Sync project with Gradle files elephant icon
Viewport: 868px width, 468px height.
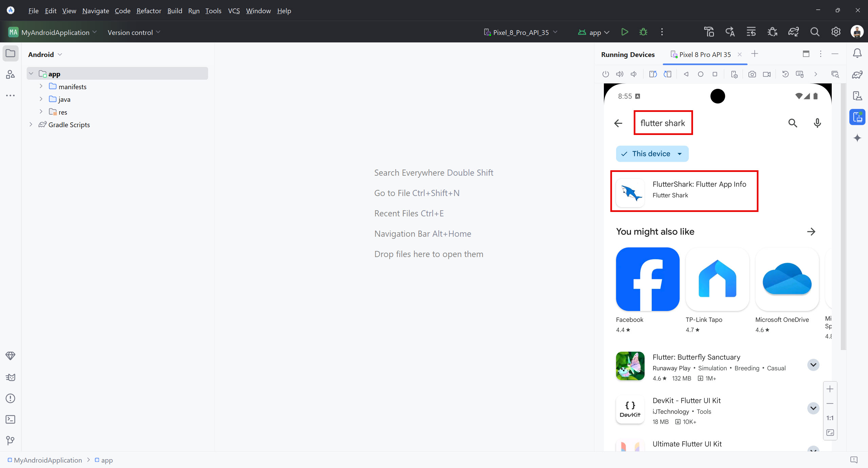793,32
